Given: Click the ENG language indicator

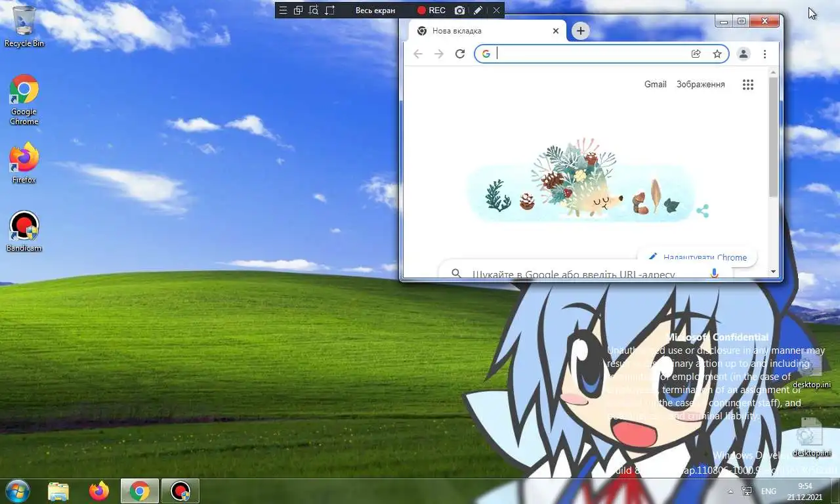Looking at the screenshot, I should (768, 492).
